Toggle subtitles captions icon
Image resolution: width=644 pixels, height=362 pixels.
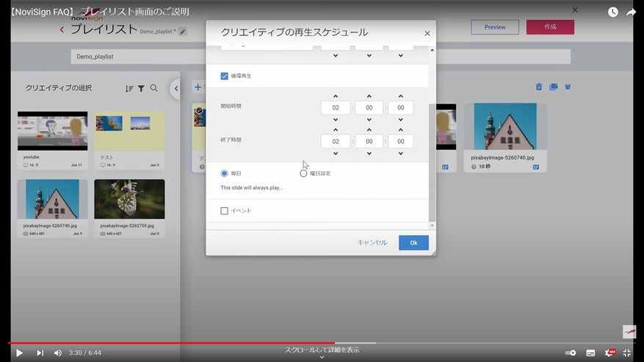590,352
